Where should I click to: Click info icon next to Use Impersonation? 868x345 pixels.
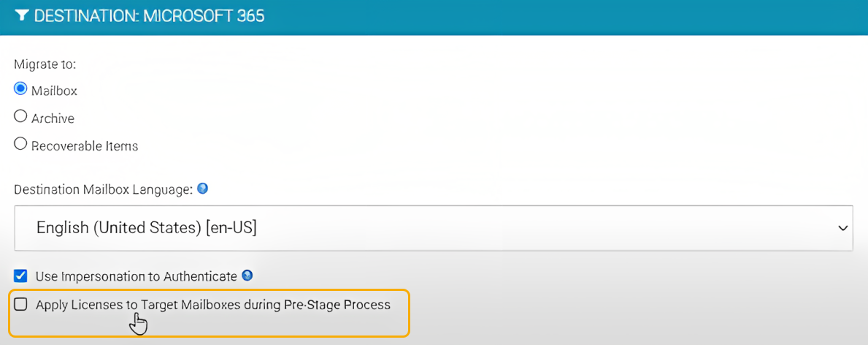coord(247,275)
